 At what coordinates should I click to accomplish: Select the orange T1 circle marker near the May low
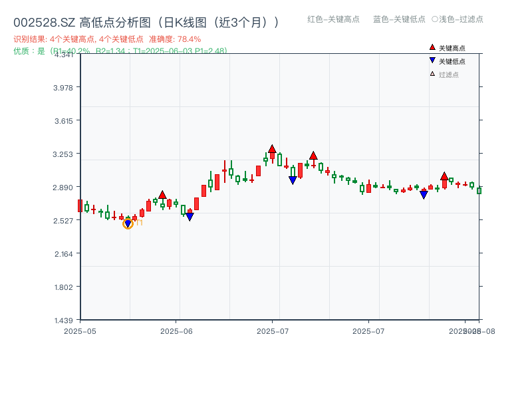pyautogui.click(x=128, y=224)
